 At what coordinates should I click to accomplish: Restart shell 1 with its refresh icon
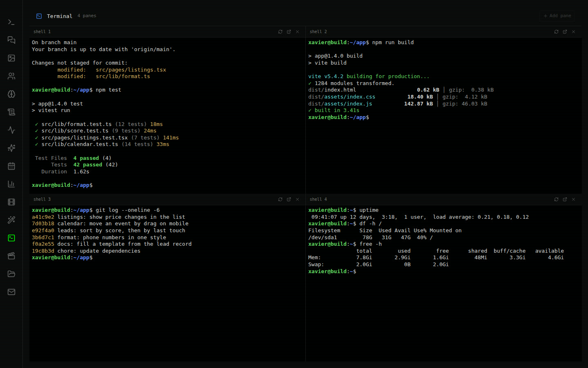280,32
